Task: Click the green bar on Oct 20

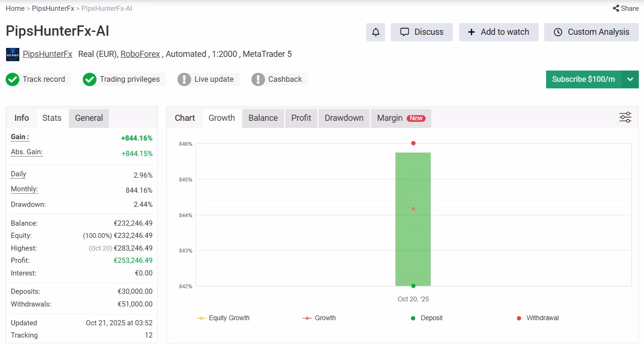Action: [x=413, y=219]
